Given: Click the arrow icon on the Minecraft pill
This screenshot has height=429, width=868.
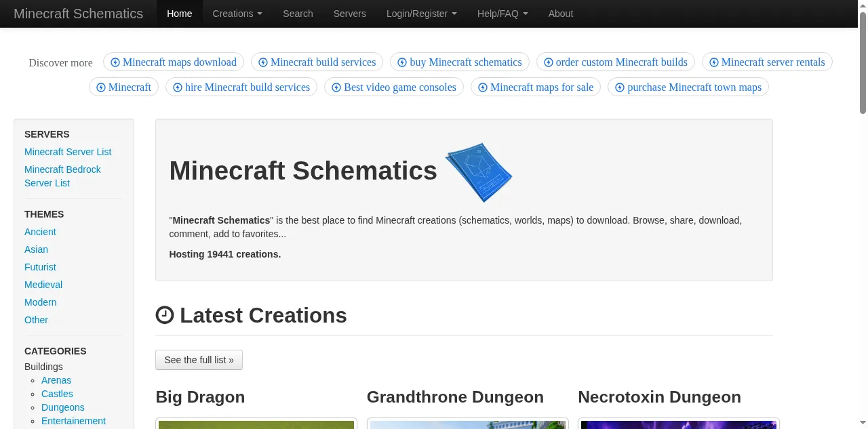Looking at the screenshot, I should pyautogui.click(x=101, y=87).
